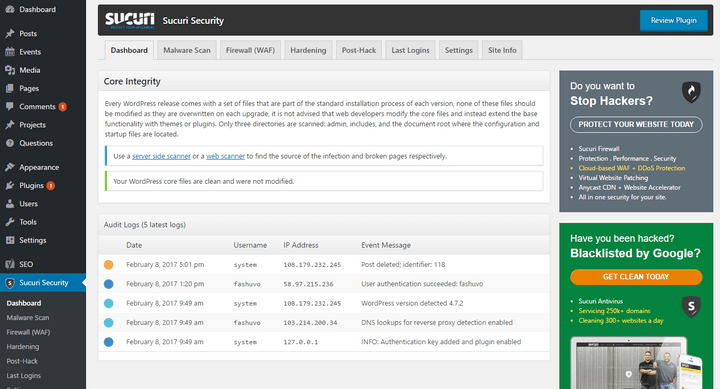Open Firewall (WAF) submenu item in sidebar
The image size is (720, 389).
coord(28,332)
